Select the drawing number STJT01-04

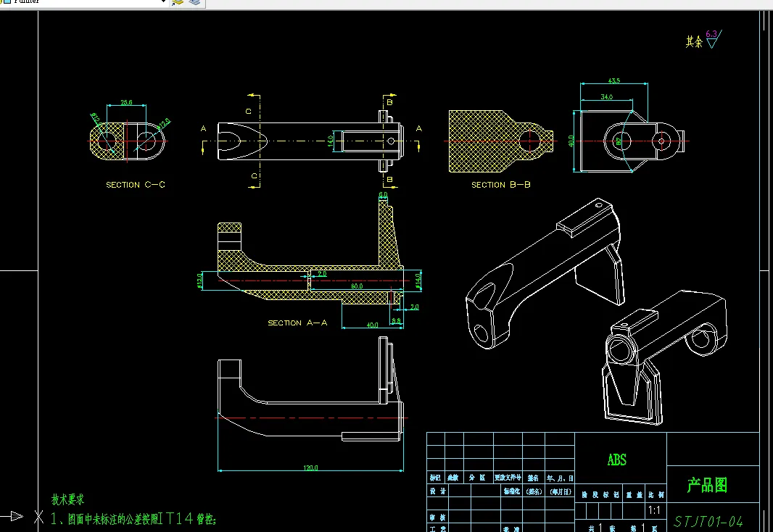tap(708, 521)
